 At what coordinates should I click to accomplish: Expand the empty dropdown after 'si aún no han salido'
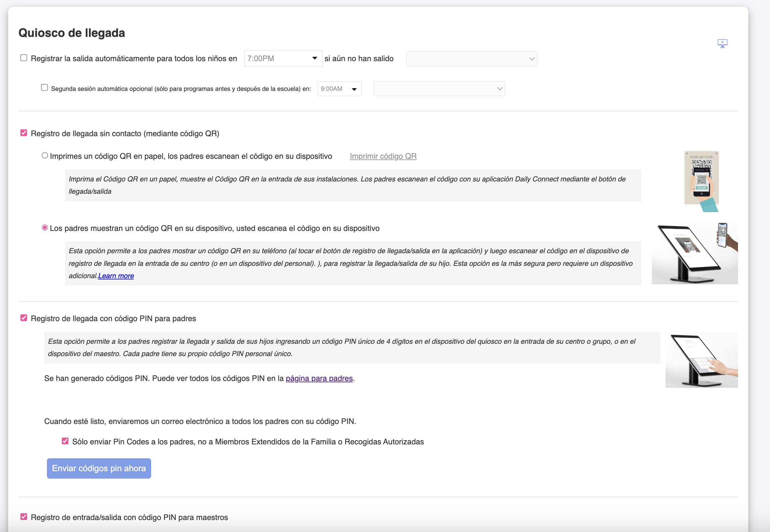(x=471, y=59)
